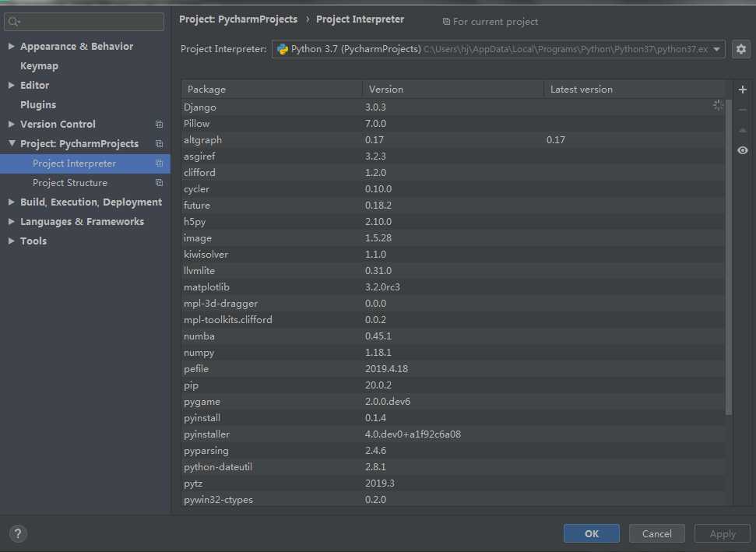
Task: Click the upgrade package arrow icon
Action: (742, 130)
